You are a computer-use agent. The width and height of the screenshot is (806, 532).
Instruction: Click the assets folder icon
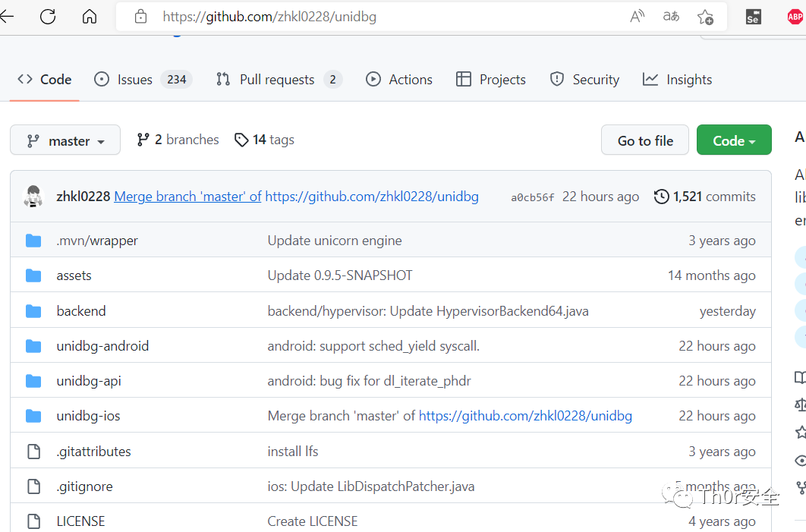point(33,275)
